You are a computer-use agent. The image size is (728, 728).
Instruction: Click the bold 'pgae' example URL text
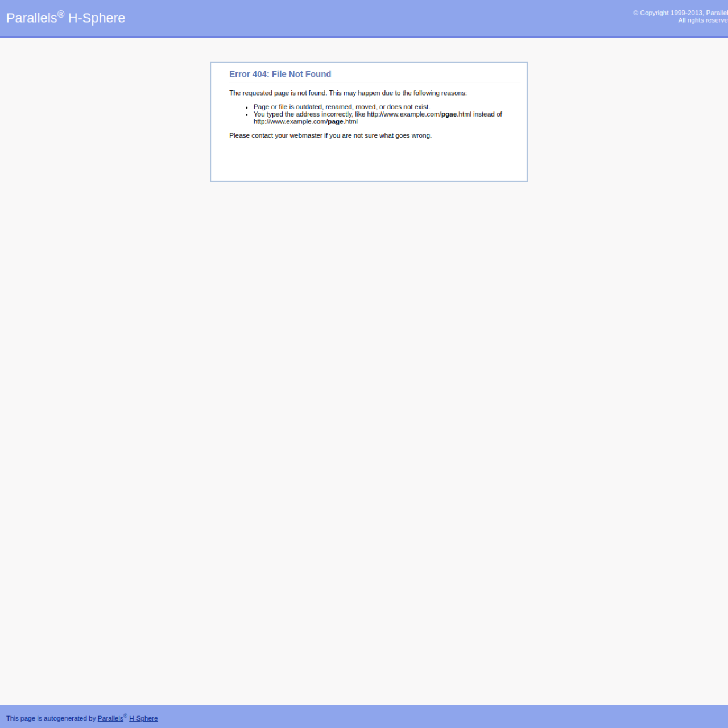tap(449, 114)
